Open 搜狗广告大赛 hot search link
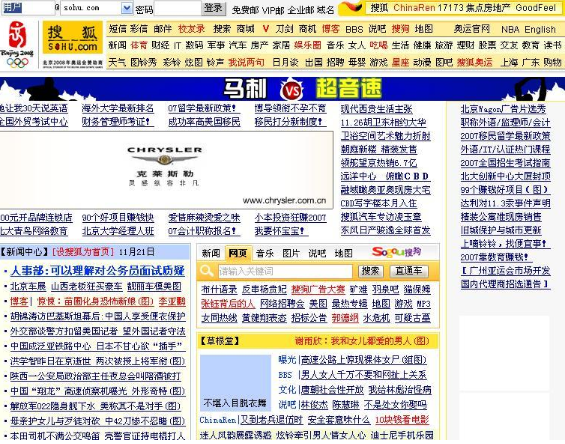Image resolution: width=565 pixels, height=444 pixels. pos(318,289)
